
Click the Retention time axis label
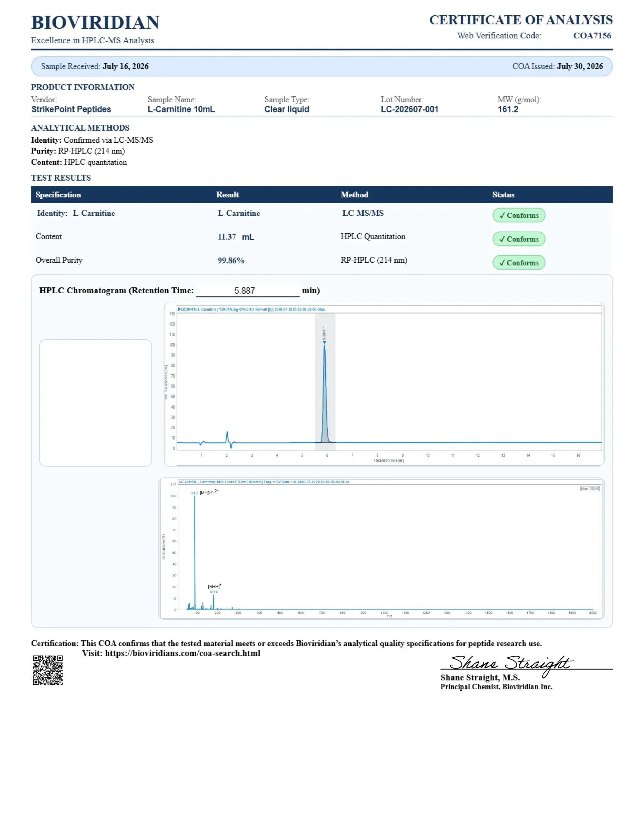click(x=389, y=461)
